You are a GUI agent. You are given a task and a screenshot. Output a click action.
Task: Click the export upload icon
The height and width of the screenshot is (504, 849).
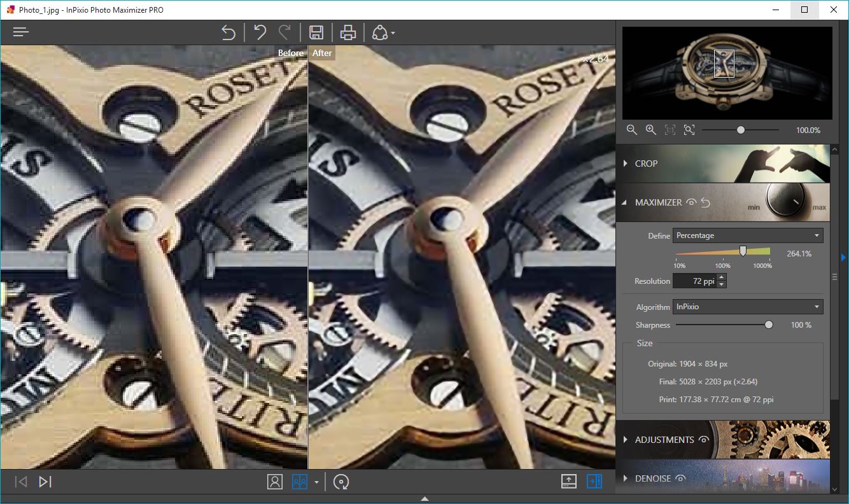coord(569,482)
